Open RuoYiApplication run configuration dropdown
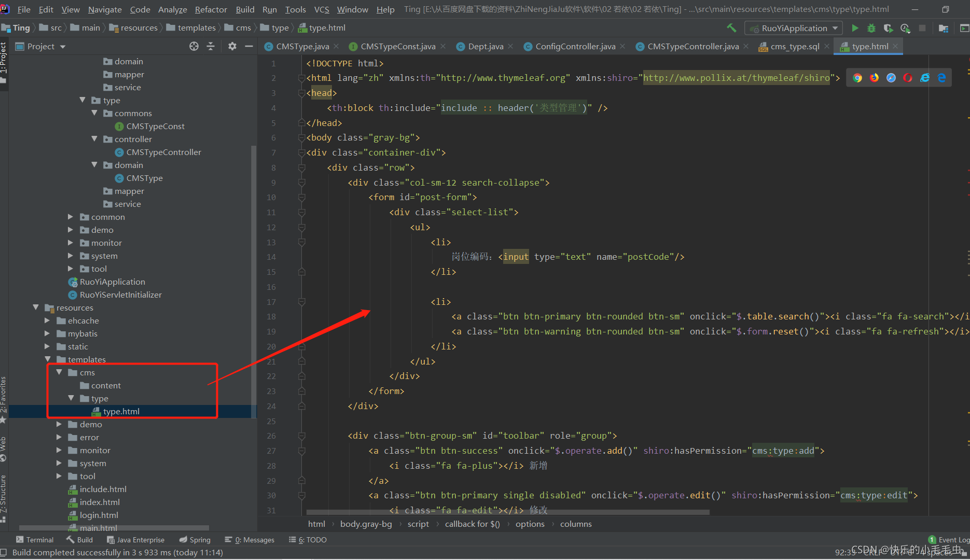The width and height of the screenshot is (970, 560). click(793, 28)
